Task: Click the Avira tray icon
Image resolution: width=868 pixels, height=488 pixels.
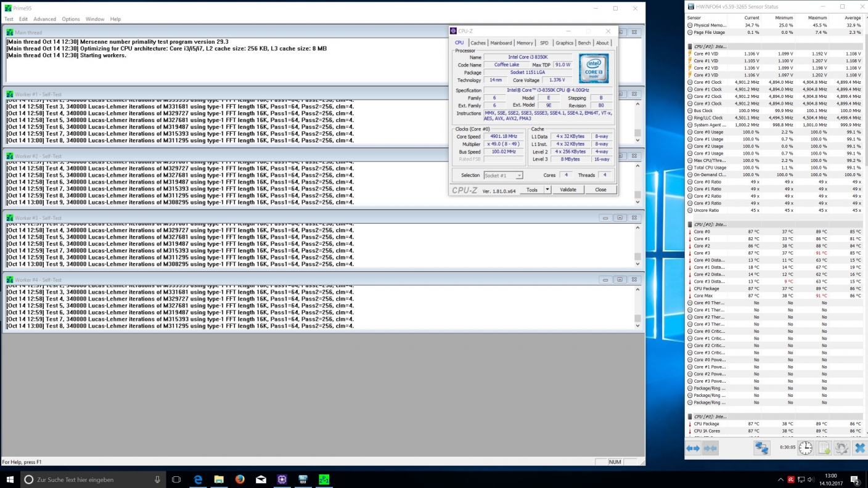Action: coord(791,479)
